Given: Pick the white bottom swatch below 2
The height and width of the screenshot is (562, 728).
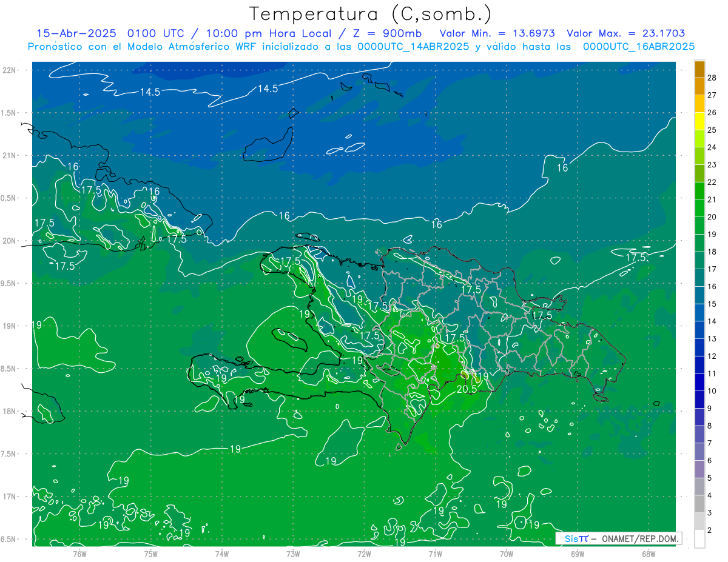Looking at the screenshot, I should coord(699,539).
